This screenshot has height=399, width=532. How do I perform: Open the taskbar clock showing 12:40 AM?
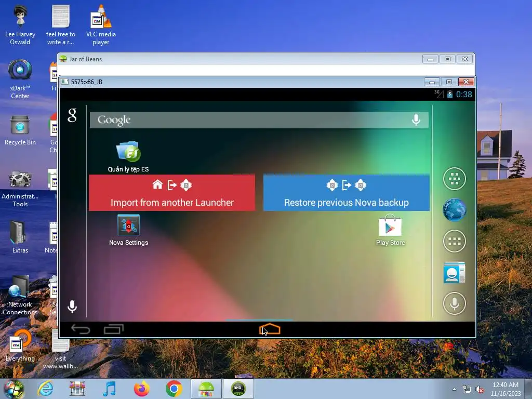506,389
